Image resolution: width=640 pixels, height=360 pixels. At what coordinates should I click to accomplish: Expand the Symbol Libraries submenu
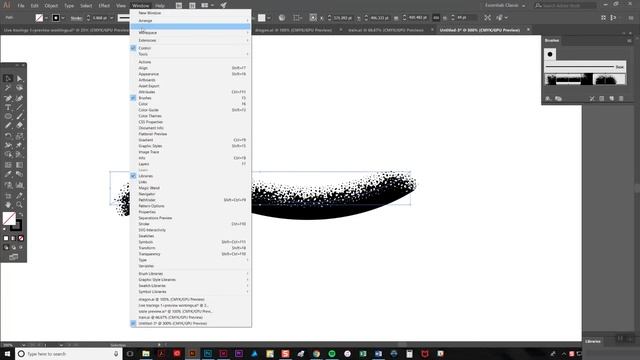click(x=191, y=292)
